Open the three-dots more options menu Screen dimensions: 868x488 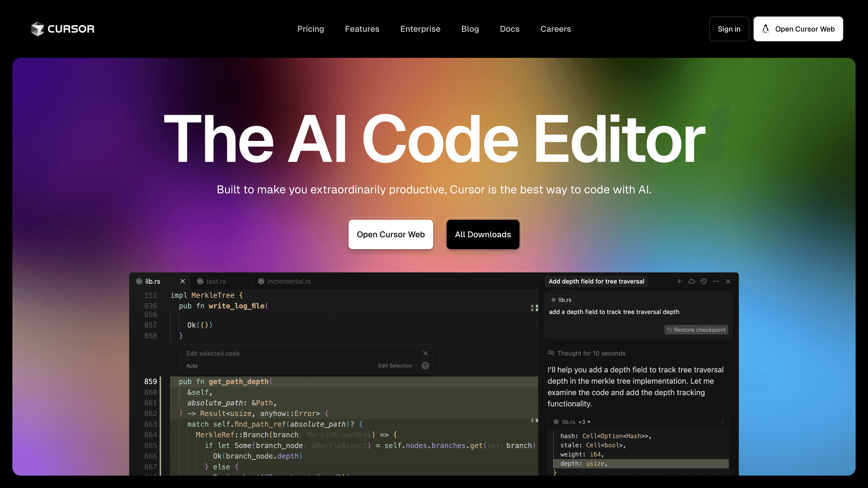(716, 281)
